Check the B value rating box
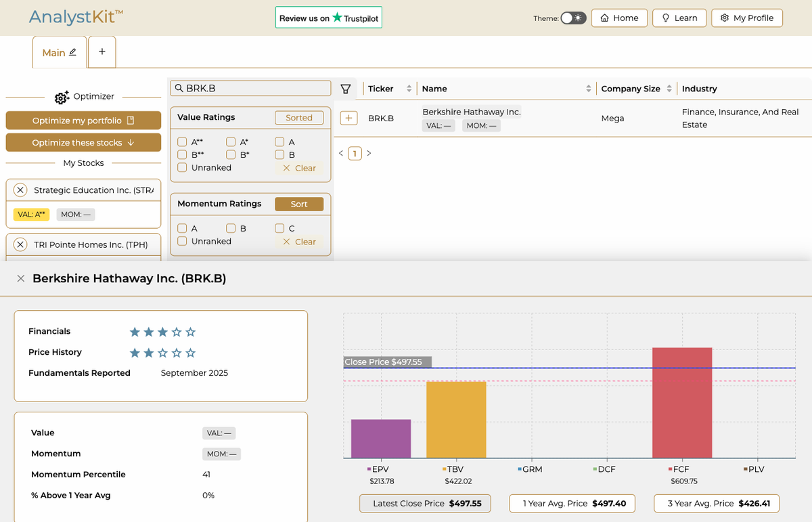The width and height of the screenshot is (812, 522). [x=279, y=154]
